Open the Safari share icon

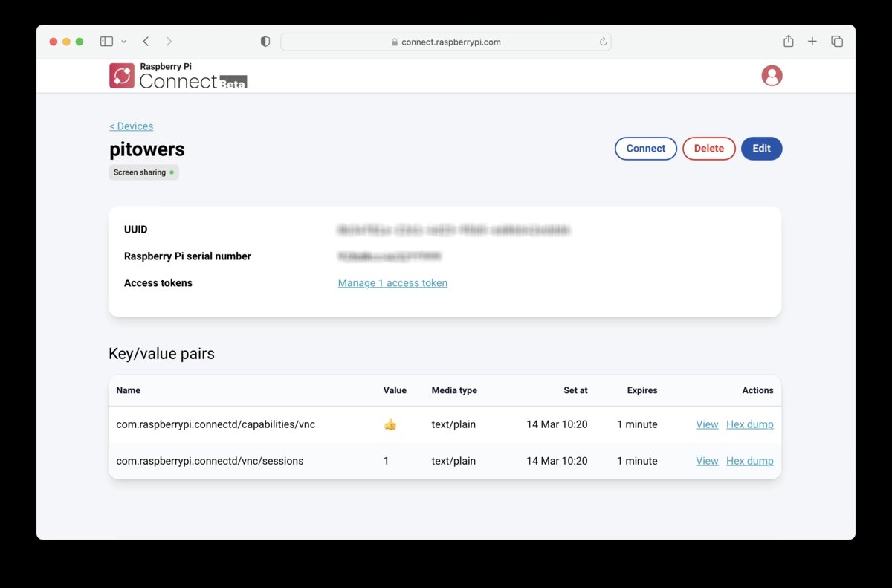[789, 41]
